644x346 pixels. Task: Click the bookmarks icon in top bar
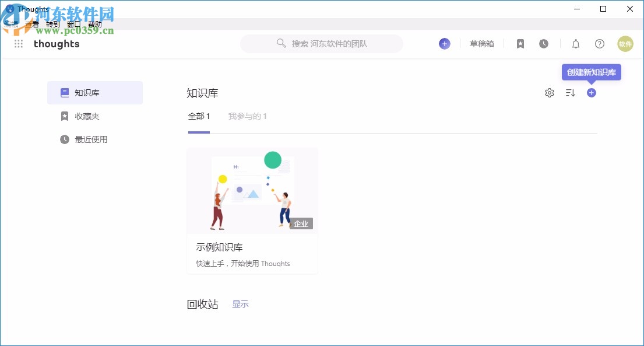[520, 43]
